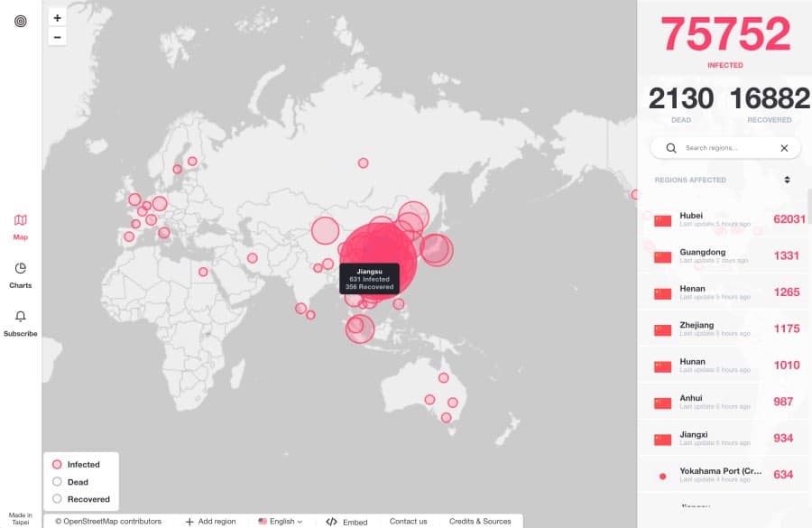Open Contact us in bottom bar
This screenshot has height=528, width=812.
coord(408,521)
